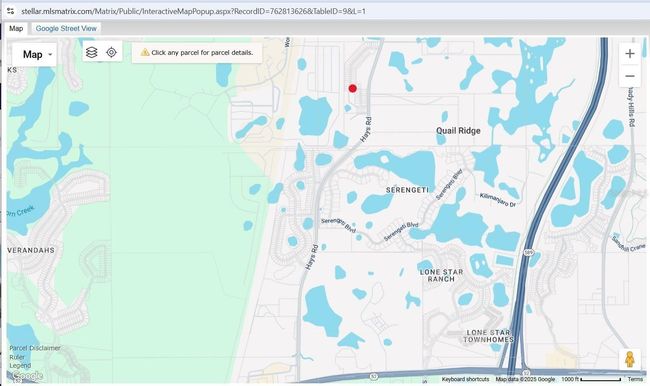Click the LONE STAR RANCH label
This screenshot has height=386, width=650.
tap(441, 275)
